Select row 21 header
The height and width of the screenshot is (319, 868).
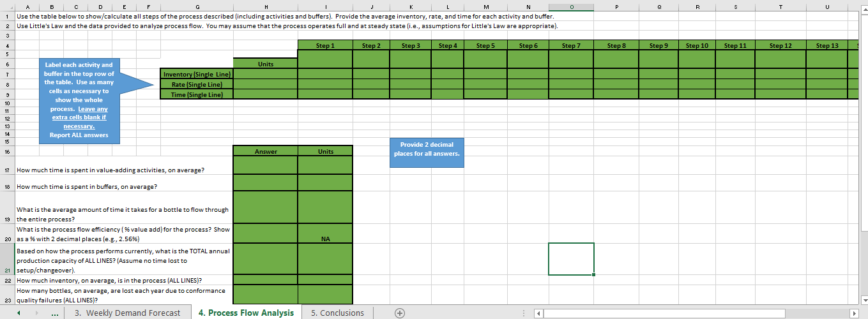(x=8, y=260)
